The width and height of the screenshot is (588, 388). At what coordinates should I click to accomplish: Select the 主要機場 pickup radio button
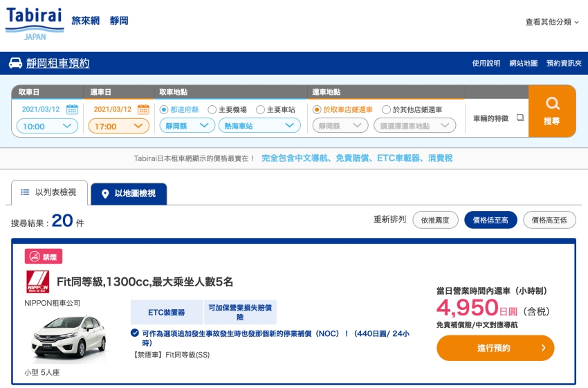(x=212, y=109)
